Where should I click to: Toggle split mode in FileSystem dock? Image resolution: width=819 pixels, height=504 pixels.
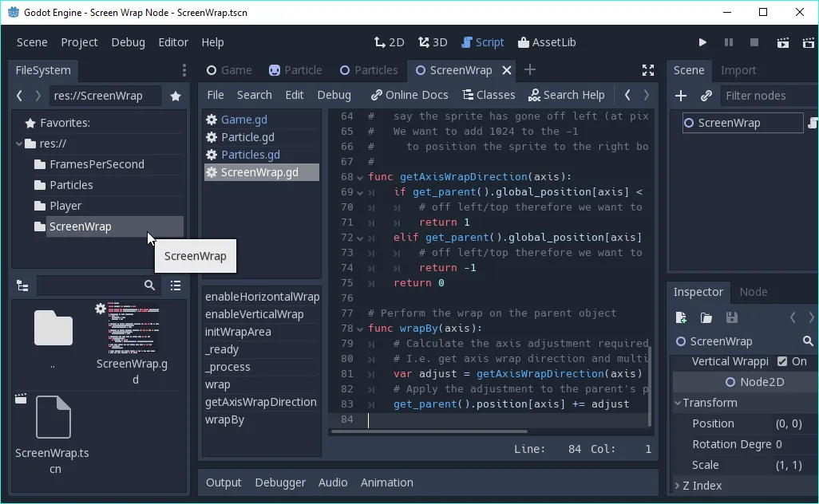click(x=22, y=286)
